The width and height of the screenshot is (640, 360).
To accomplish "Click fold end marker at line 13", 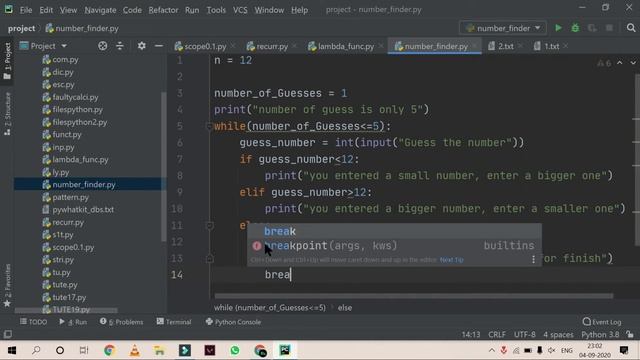I will [209, 258].
